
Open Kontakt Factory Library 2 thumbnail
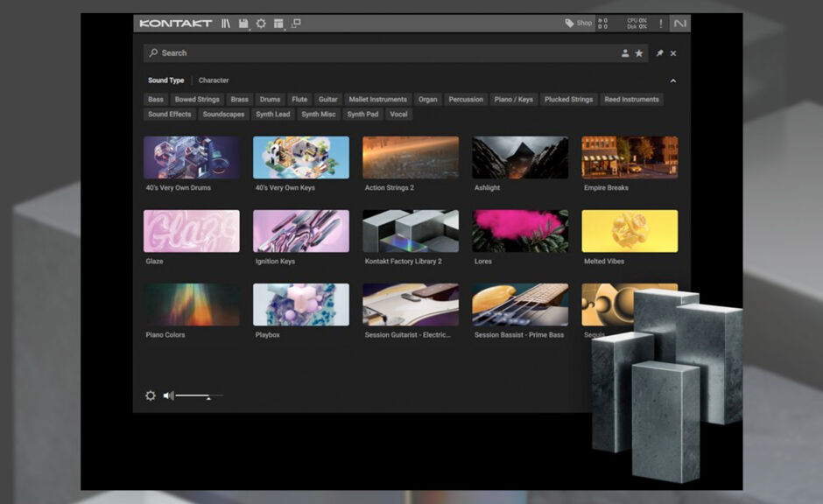coord(411,231)
